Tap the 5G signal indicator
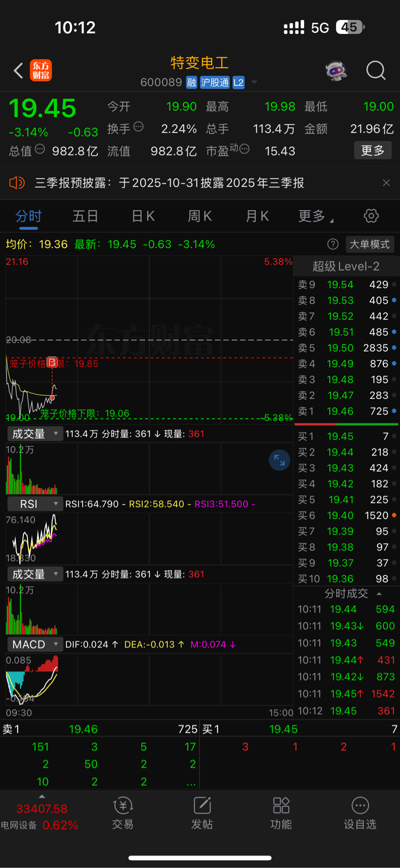Image resolution: width=400 pixels, height=868 pixels. (320, 28)
